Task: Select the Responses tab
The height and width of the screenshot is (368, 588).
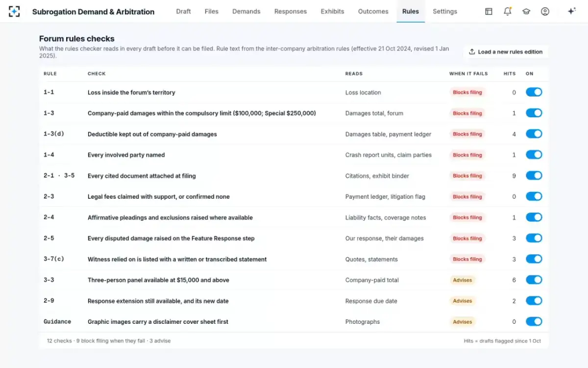Action: click(x=291, y=11)
